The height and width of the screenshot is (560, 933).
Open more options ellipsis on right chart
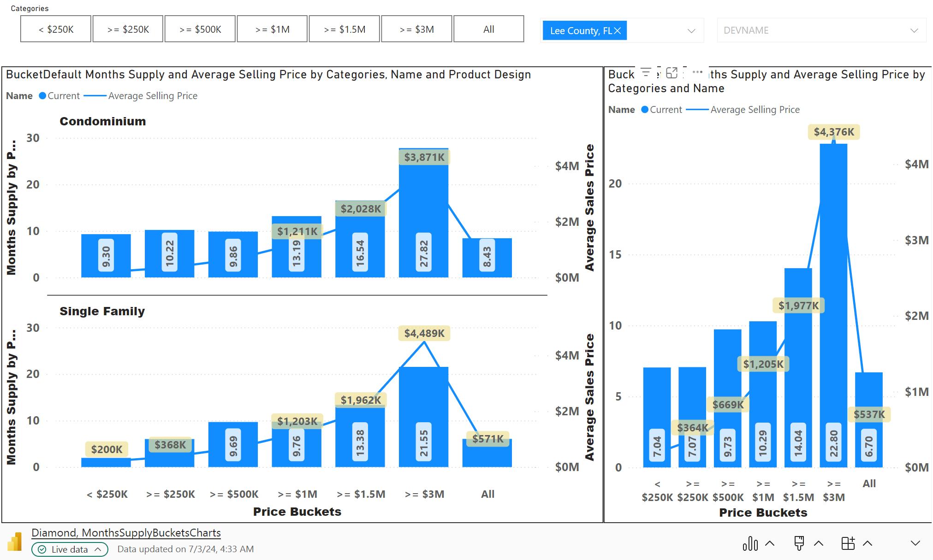pyautogui.click(x=697, y=72)
